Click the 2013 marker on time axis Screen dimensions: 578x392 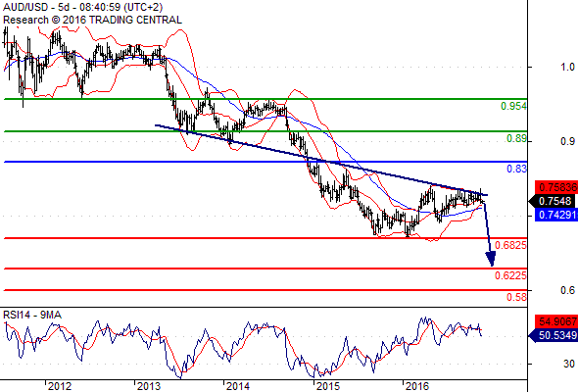(149, 386)
